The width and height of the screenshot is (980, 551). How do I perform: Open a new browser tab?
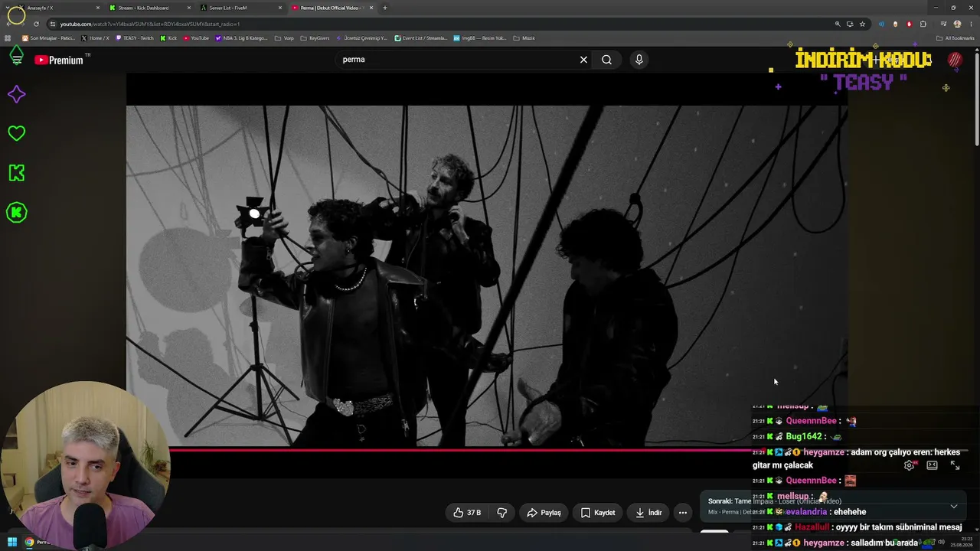click(x=384, y=8)
